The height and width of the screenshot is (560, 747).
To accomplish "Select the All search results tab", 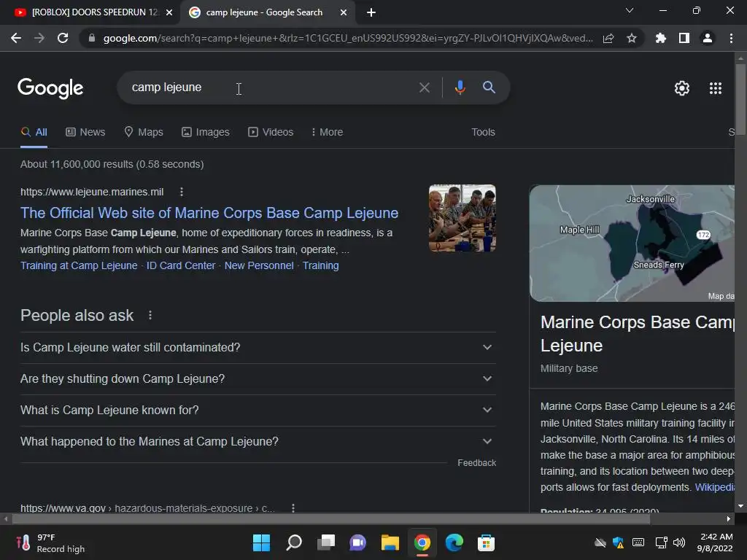I will (x=34, y=133).
